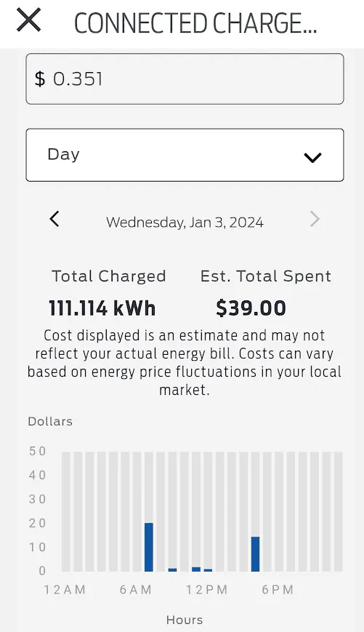Open the Day period dropdown

(x=185, y=155)
